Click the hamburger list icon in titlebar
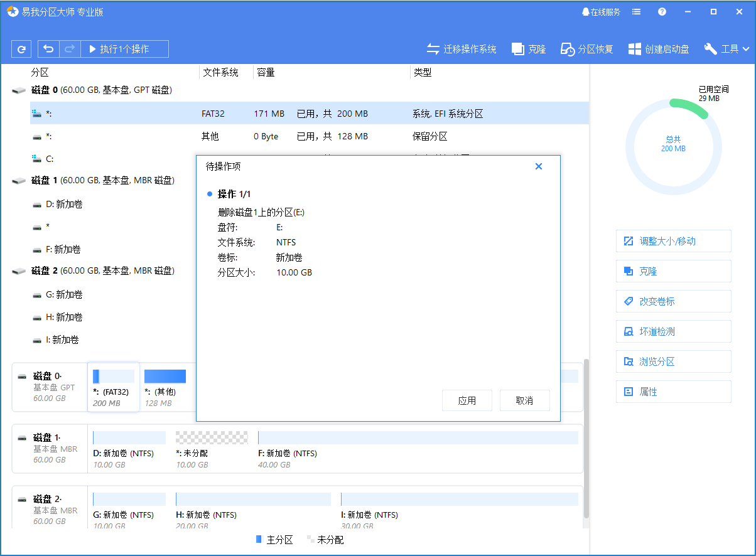 (x=636, y=11)
